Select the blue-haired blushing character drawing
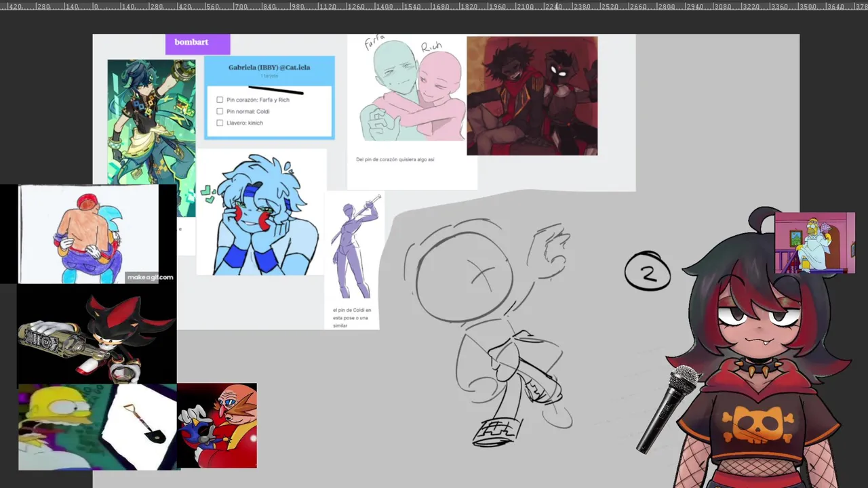The image size is (868, 488). (x=260, y=213)
